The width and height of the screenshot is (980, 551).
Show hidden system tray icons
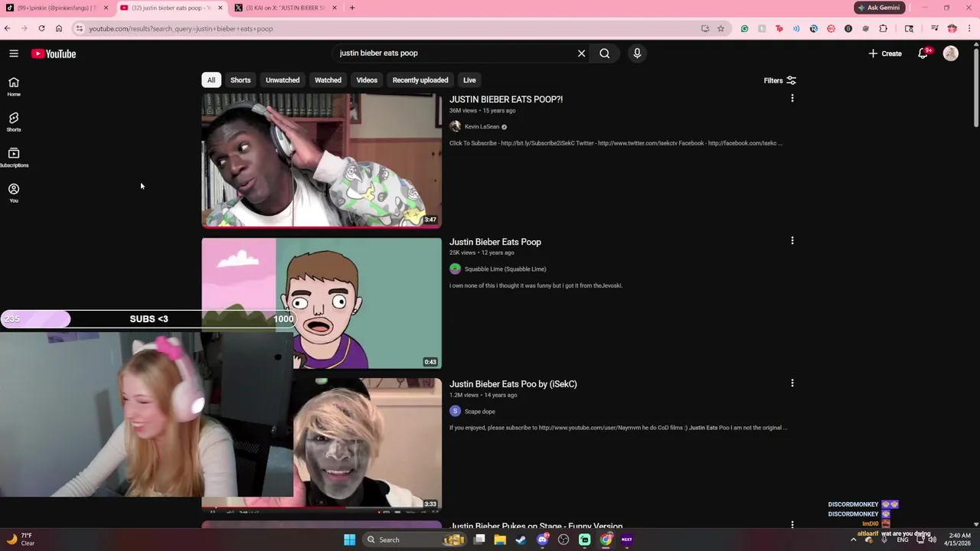(854, 540)
